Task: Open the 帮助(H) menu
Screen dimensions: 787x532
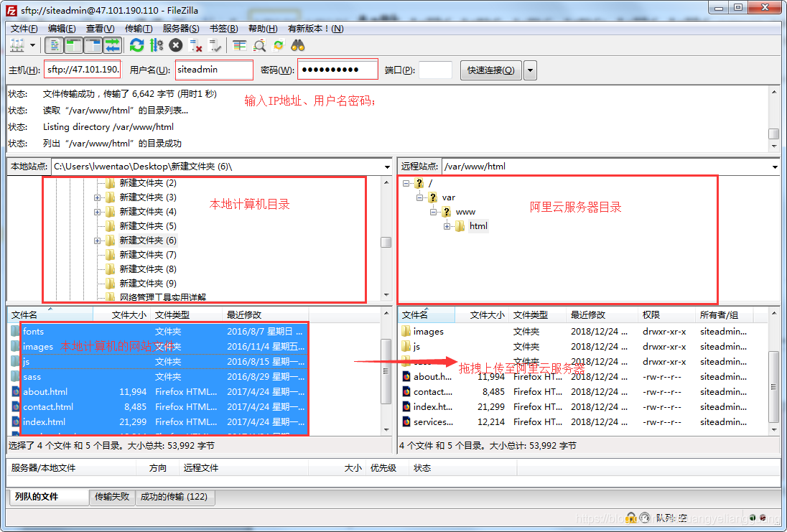Action: [x=263, y=29]
